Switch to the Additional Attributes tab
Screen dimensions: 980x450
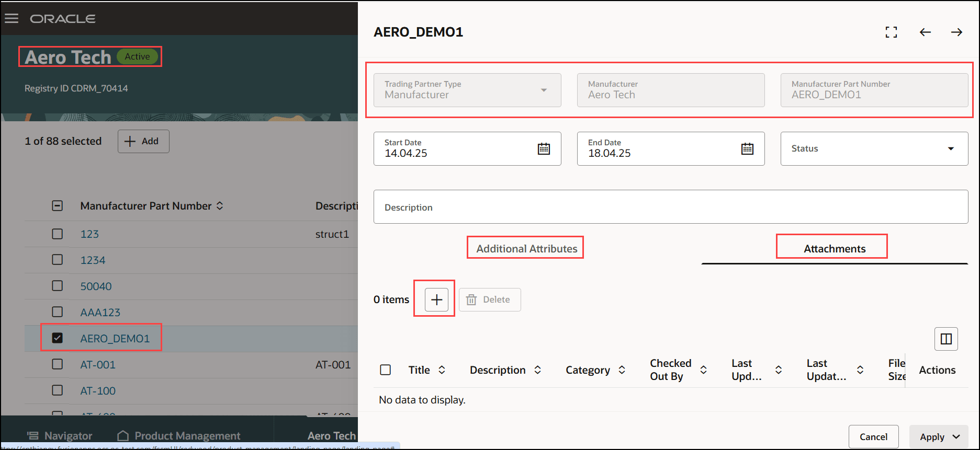click(527, 249)
